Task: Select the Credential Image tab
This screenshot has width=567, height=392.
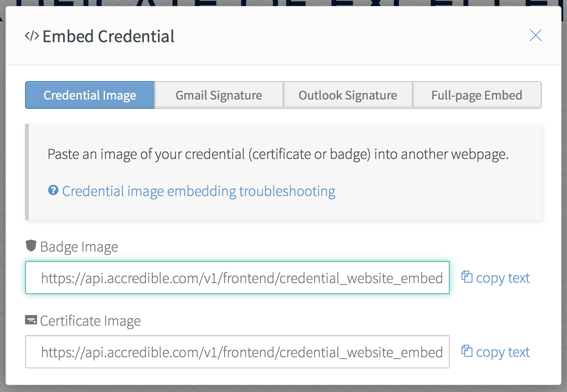Action: pos(90,95)
